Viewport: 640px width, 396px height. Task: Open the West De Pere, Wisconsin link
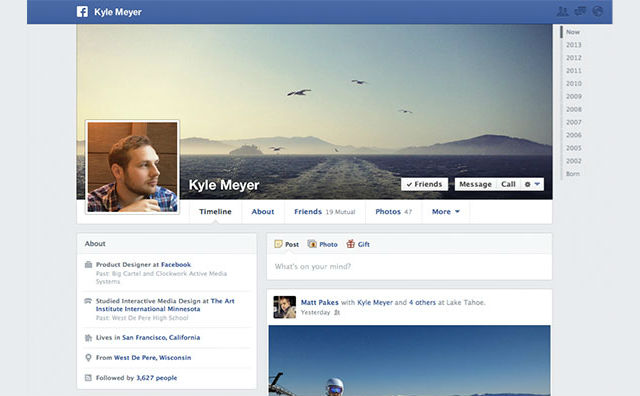pos(153,358)
